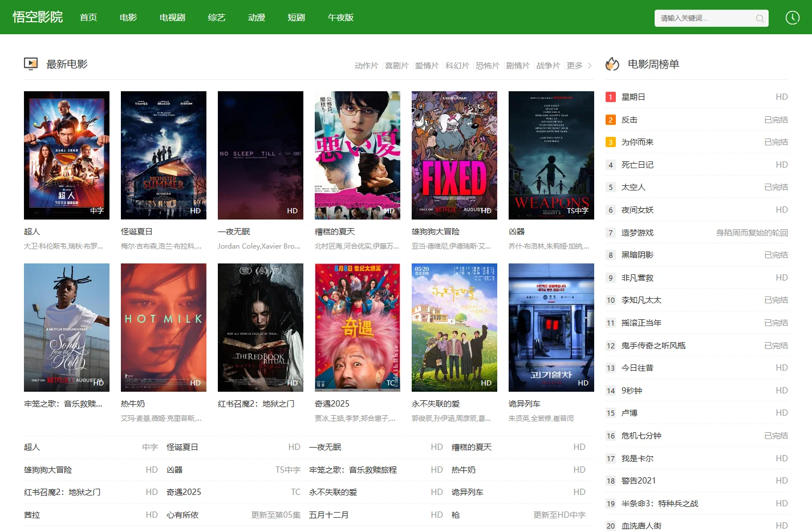Open the 诡异列车 train poster

[551, 327]
